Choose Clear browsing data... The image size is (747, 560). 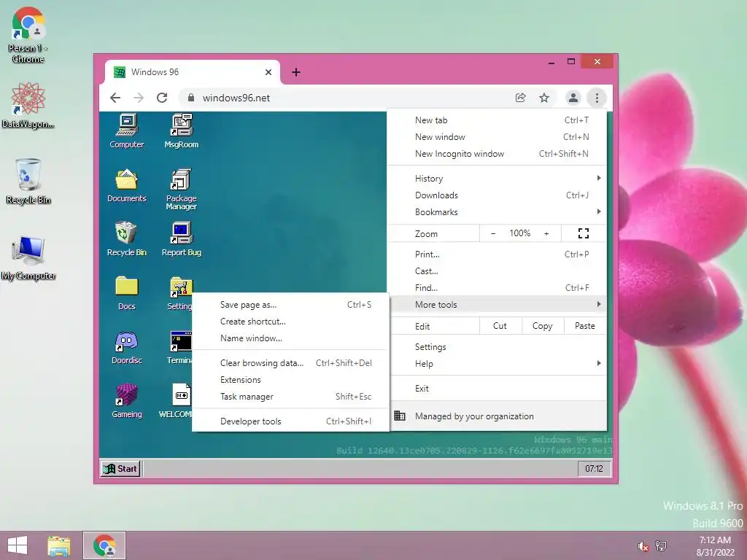pyautogui.click(x=290, y=363)
